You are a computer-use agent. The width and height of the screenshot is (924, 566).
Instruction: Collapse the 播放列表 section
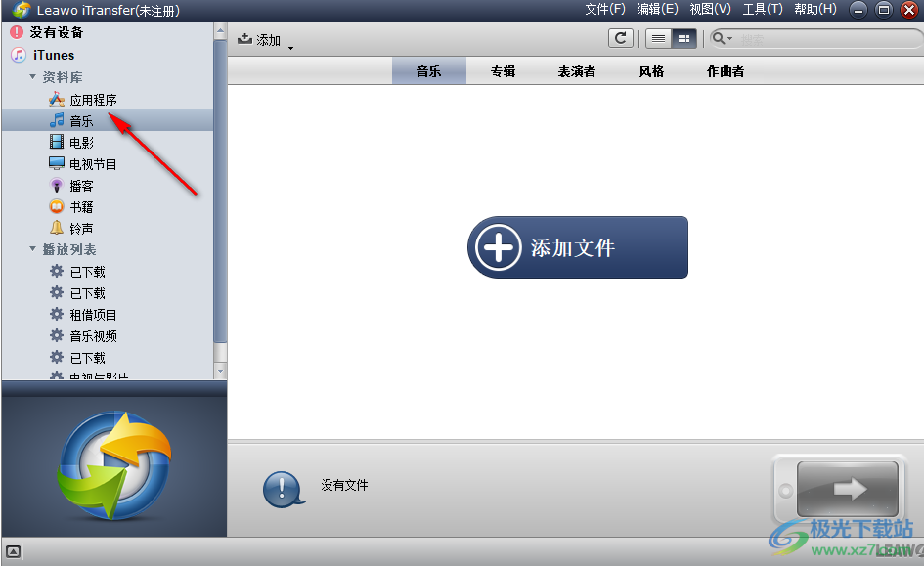tap(33, 249)
